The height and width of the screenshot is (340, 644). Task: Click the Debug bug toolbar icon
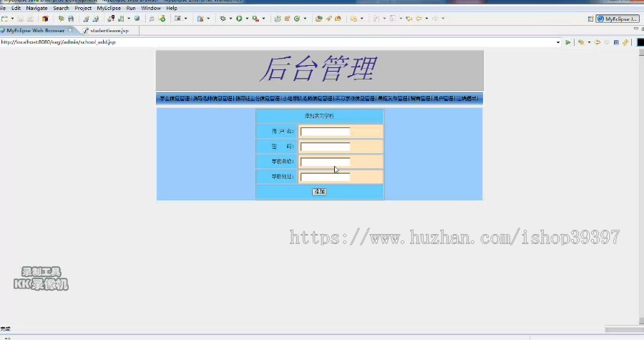pos(223,19)
